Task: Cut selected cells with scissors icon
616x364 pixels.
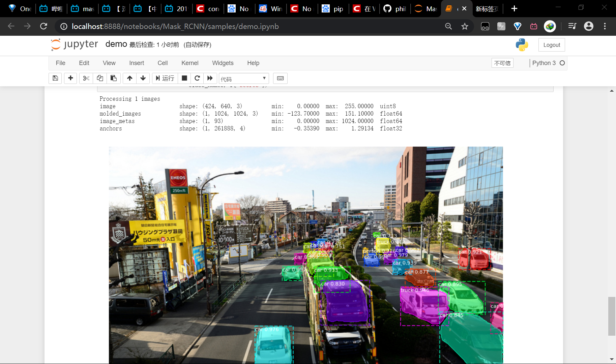Action: 86,78
